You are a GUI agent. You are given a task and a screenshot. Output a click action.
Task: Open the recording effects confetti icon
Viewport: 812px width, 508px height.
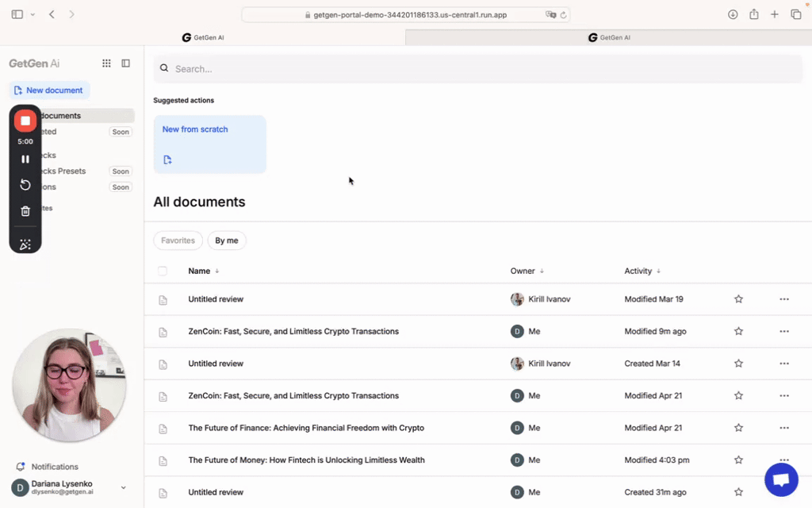pos(25,244)
